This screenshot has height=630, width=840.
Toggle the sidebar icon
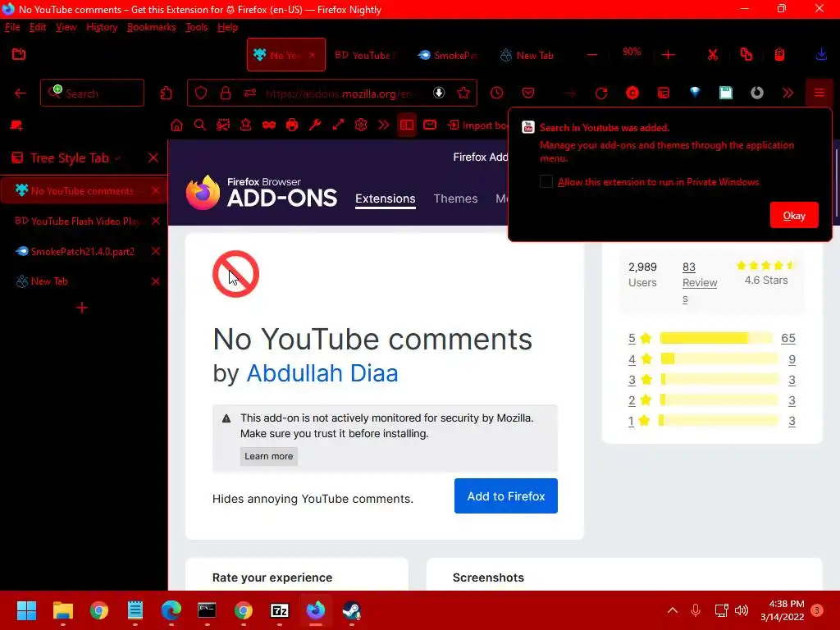407,126
